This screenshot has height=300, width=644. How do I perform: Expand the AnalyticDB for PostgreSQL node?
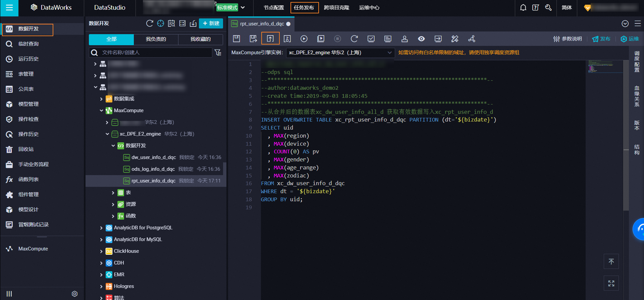(x=101, y=228)
